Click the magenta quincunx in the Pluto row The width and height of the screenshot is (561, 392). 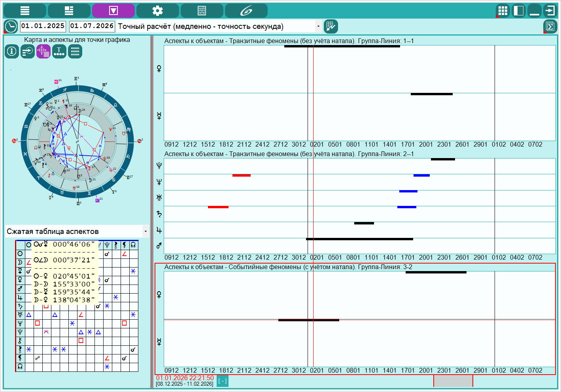tap(46, 332)
